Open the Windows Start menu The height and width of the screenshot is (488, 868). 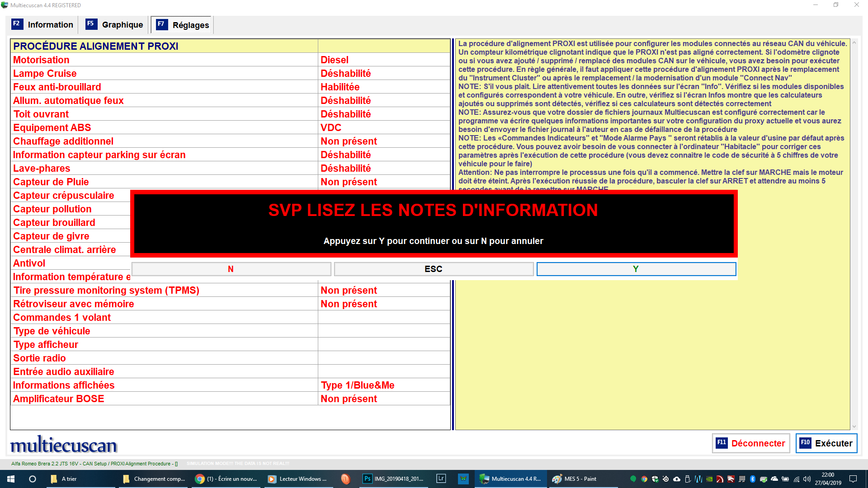(11, 479)
